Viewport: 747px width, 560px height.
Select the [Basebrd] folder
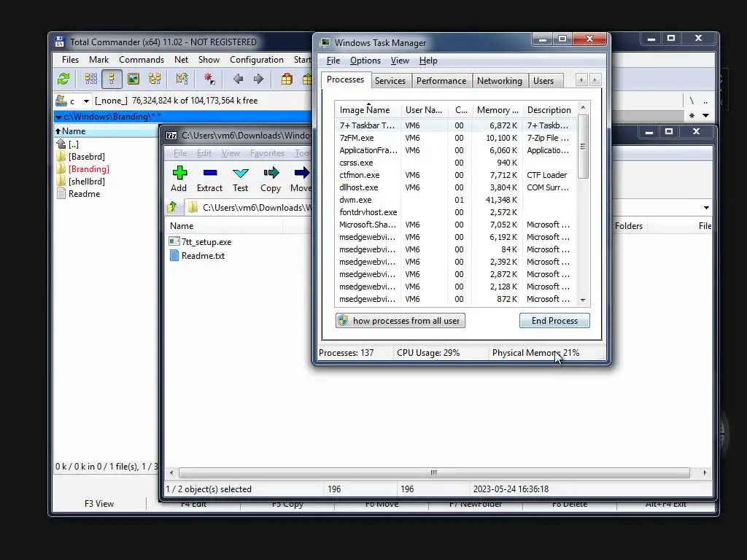coord(86,157)
